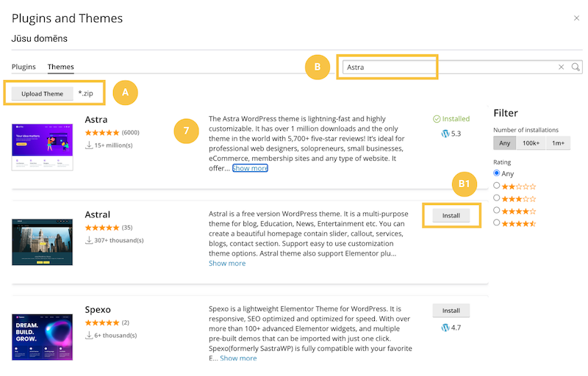
Task: Filter installations by 100k+
Action: (x=529, y=143)
